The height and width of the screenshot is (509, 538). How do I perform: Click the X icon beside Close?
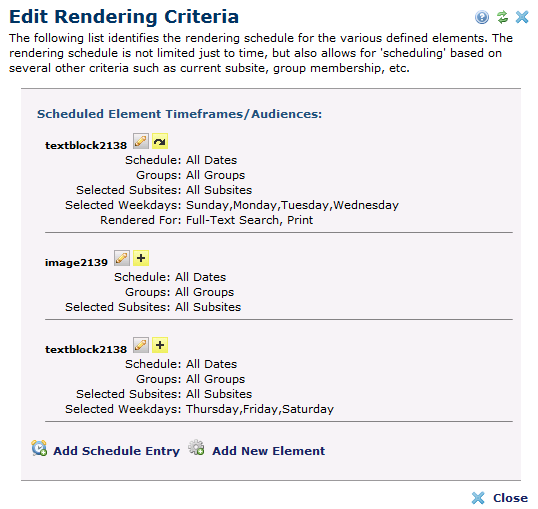coord(478,498)
